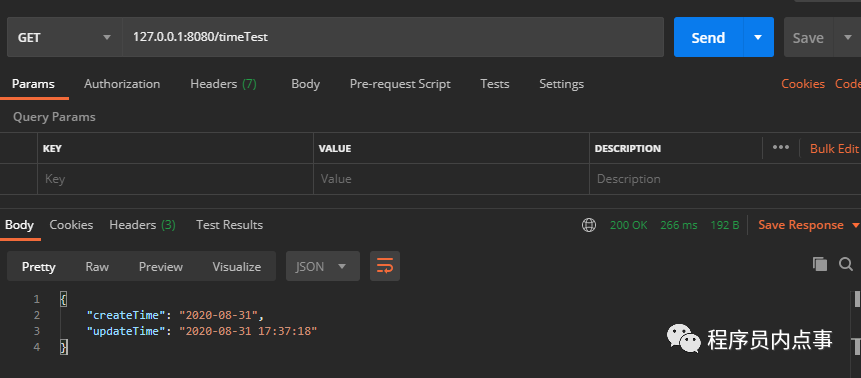Open the GET method dropdown

point(64,37)
